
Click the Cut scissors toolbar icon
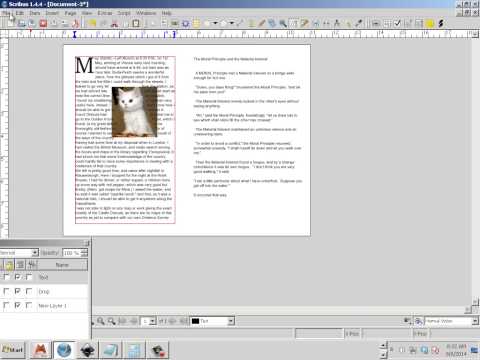click(114, 23)
